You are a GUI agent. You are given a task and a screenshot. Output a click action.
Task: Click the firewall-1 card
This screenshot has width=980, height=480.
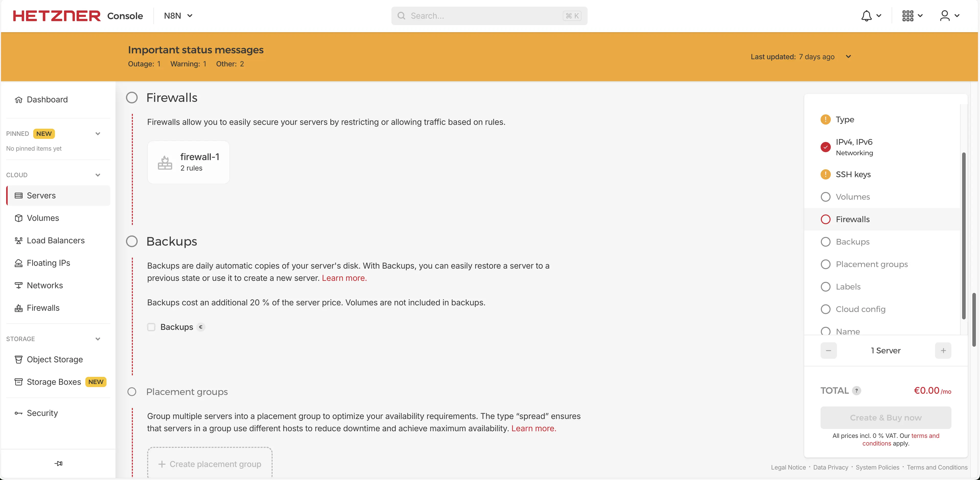pos(188,162)
